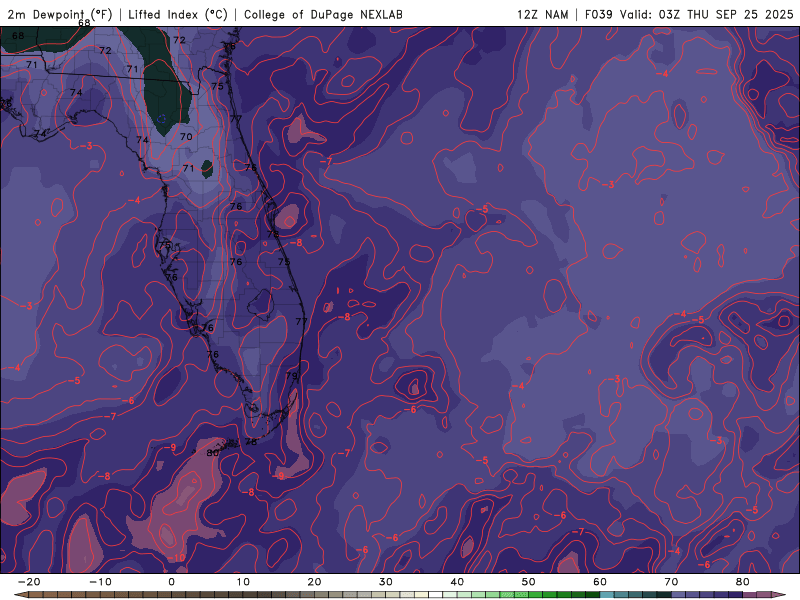Screen dimensions: 800x600
Task: Click the "College of DuPage NEXLAB" label
Action: tap(323, 14)
